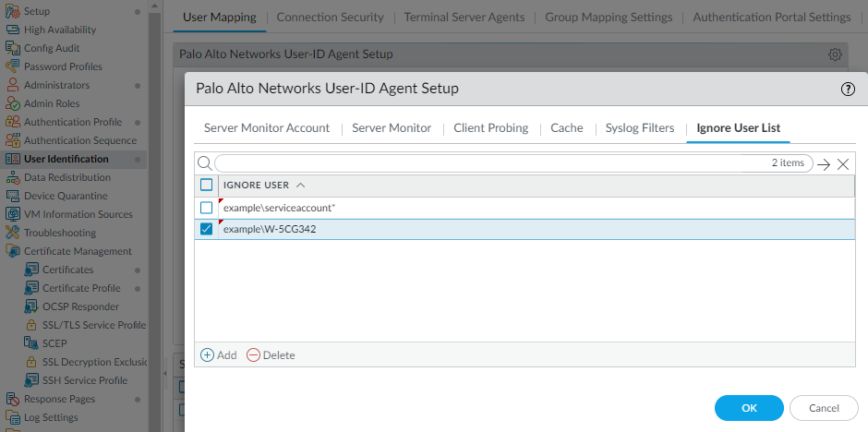The image size is (868, 432).
Task: Click the ignore user search field
Action: point(489,163)
